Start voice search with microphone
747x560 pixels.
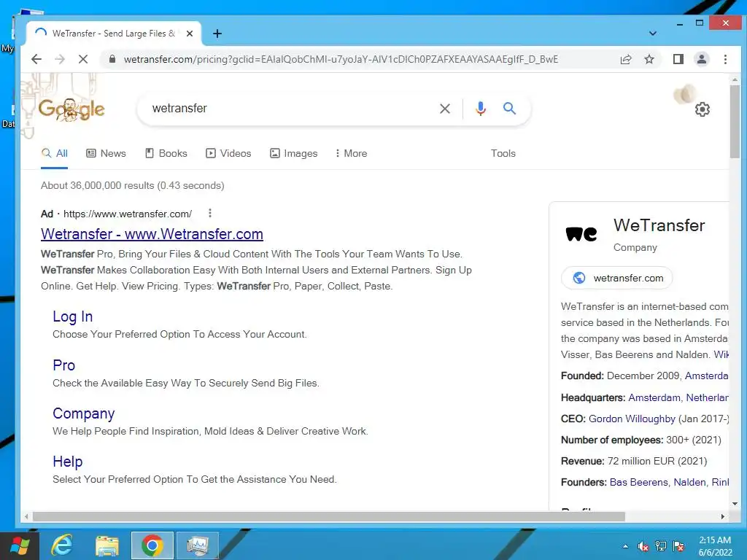(481, 109)
